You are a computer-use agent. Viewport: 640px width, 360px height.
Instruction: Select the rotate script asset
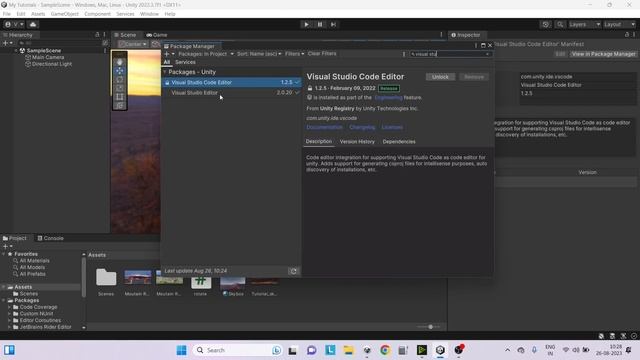[201, 281]
